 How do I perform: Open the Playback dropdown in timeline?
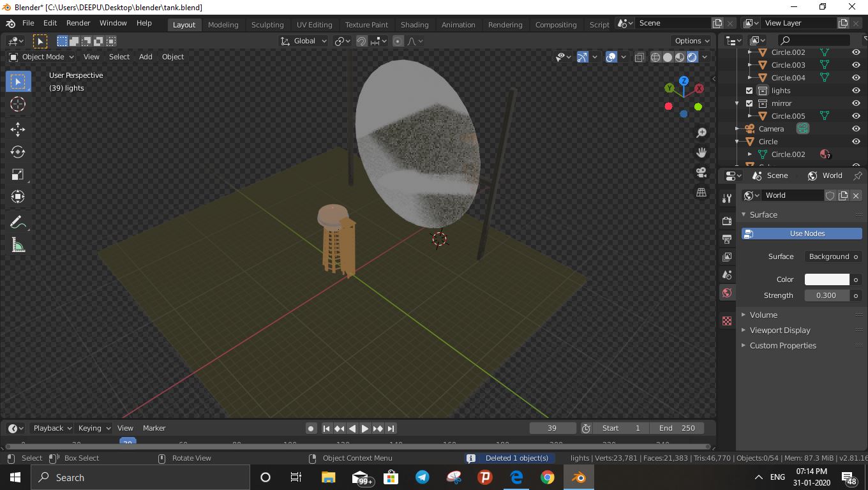52,428
